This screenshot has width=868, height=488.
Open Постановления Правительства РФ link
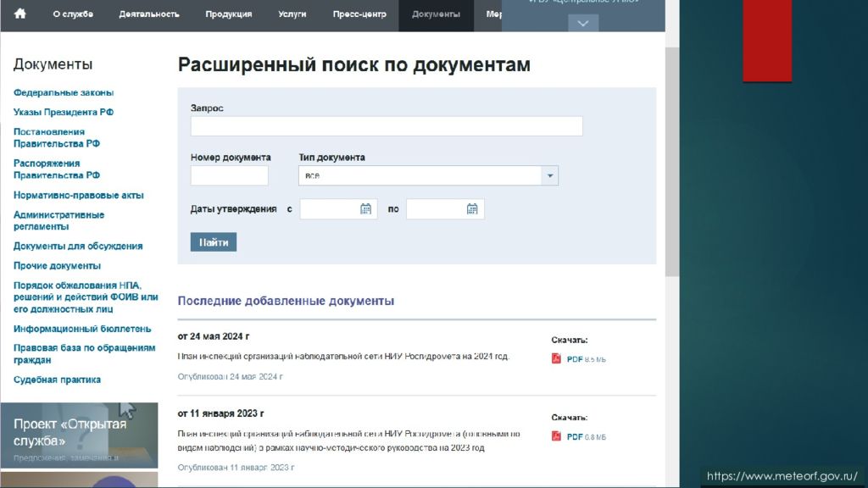point(57,138)
